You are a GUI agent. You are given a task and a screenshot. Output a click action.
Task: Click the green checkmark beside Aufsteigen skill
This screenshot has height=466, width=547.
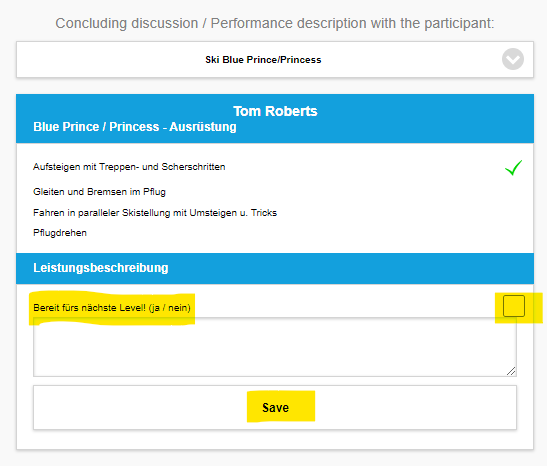coord(514,168)
